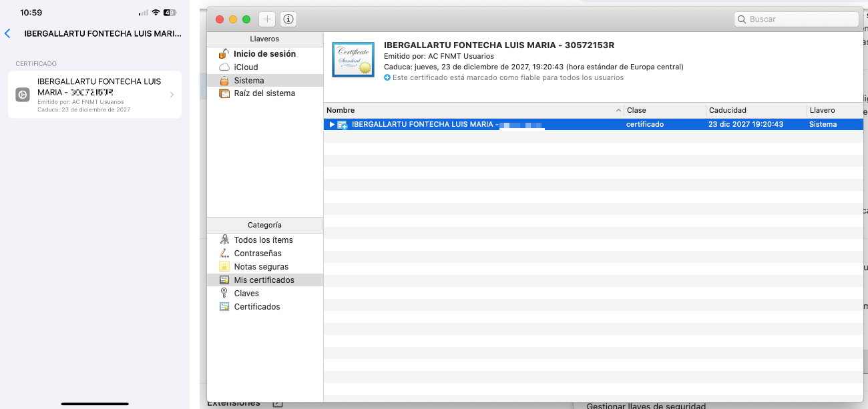
Task: Click the Sistema keychain icon in the sidebar
Action: tap(224, 80)
